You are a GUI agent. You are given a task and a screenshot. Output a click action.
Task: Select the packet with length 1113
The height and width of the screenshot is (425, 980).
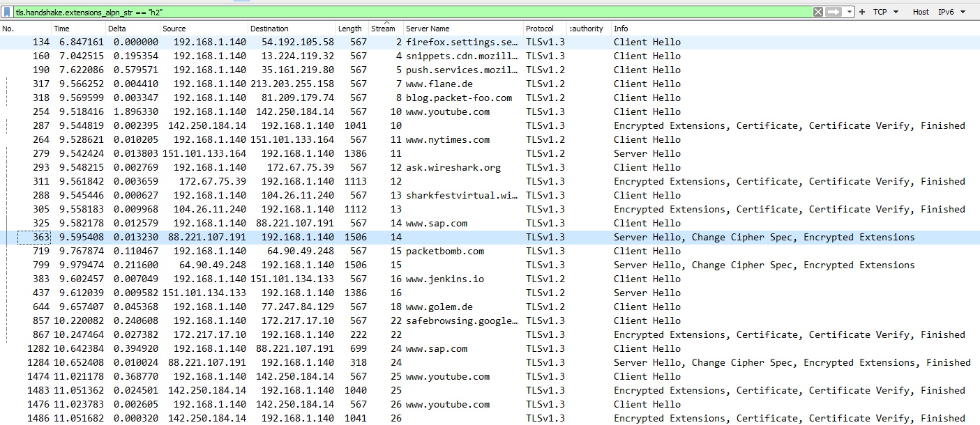pyautogui.click(x=490, y=181)
